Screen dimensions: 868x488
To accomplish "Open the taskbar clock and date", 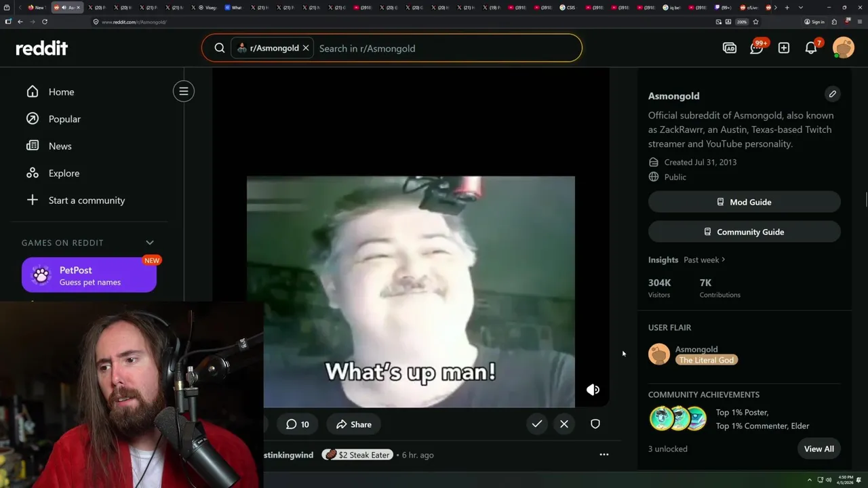I will 845,481.
